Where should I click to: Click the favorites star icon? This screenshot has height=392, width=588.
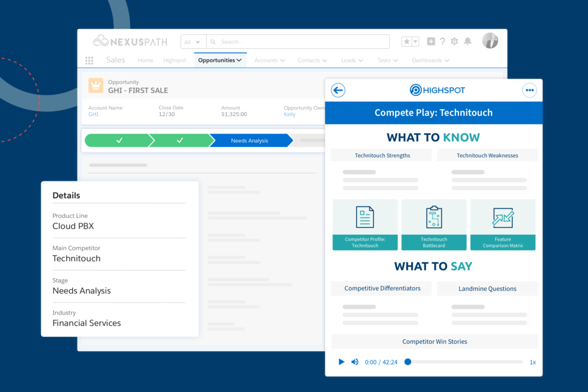pos(407,41)
